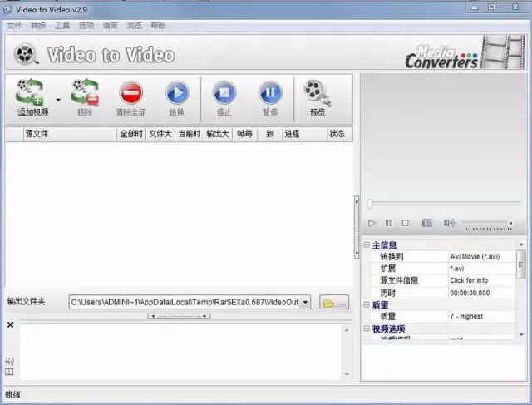Open the output folder path dropdown
532x405 pixels.
(305, 303)
